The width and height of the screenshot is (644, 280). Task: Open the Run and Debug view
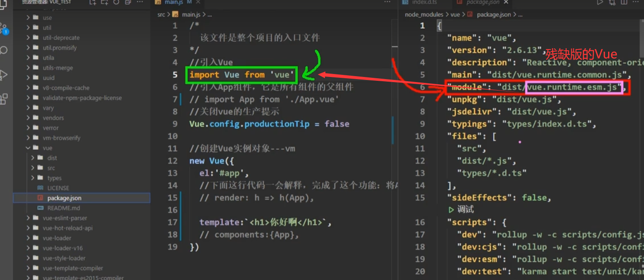pyautogui.click(x=3, y=75)
